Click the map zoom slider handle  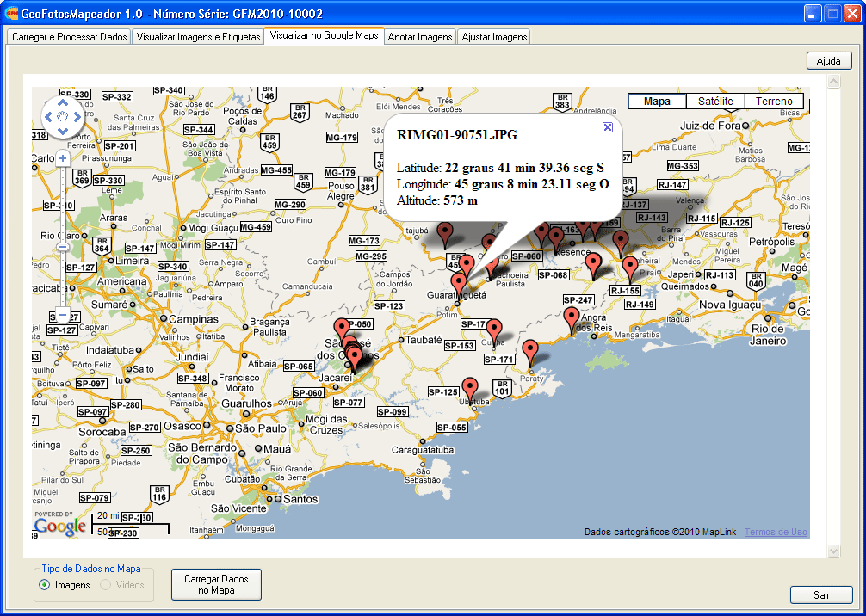(x=62, y=247)
